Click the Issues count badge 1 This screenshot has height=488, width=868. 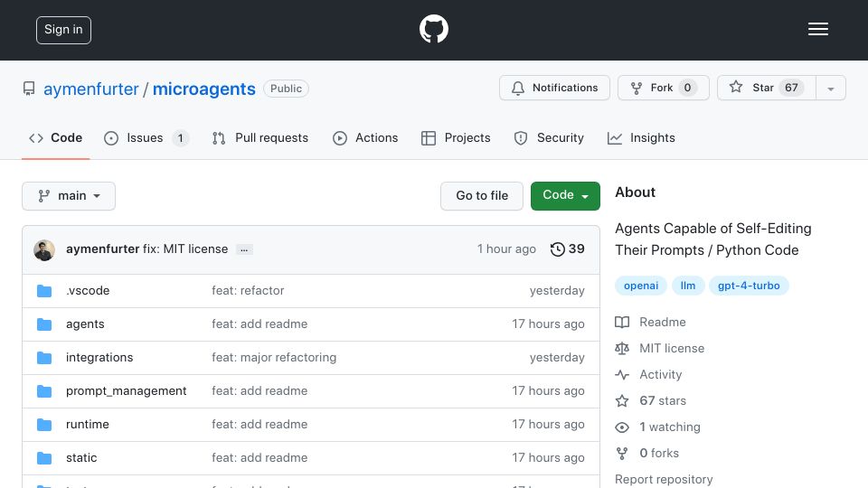pos(180,137)
